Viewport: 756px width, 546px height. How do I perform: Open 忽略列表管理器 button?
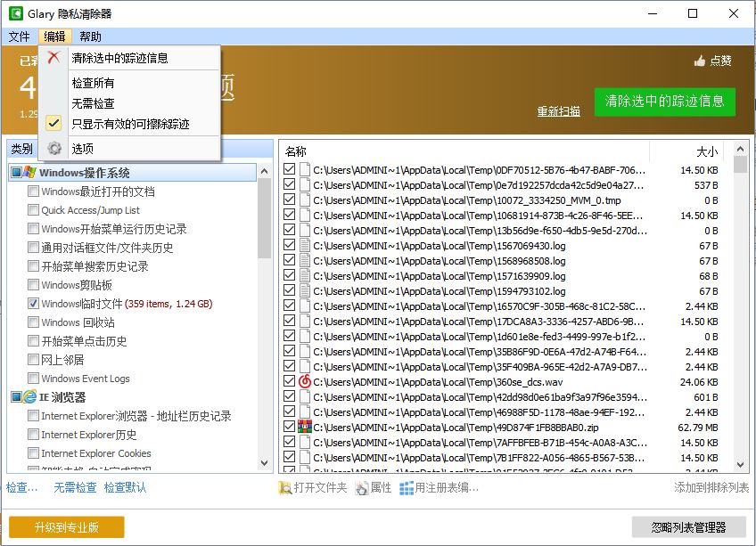point(688,527)
